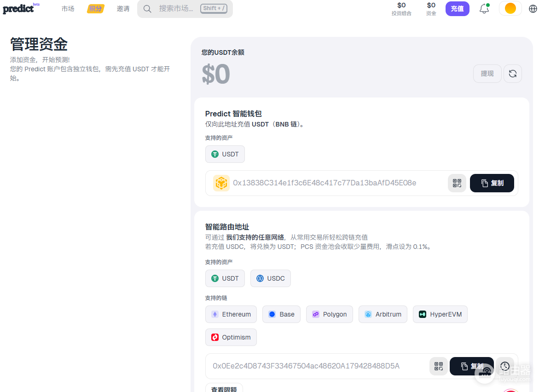539x392 pixels.
Task: Open deposit history clock icon
Action: 504,366
